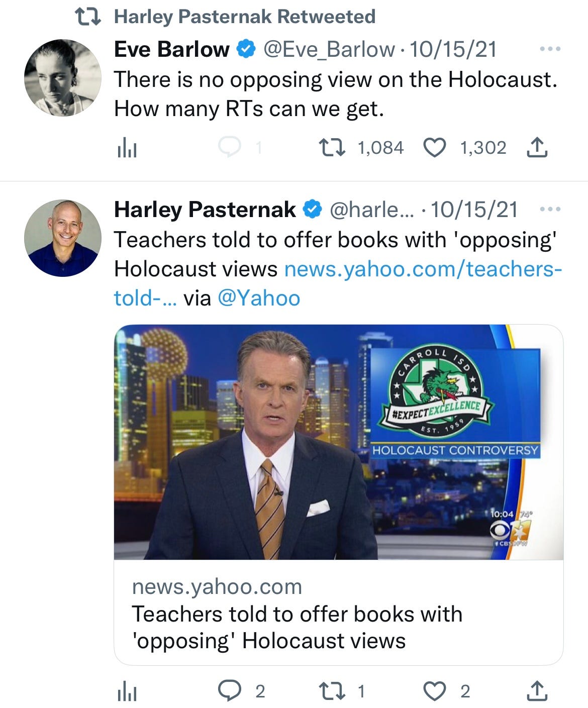Like Eve Barlow's tweet with heart icon
The image size is (588, 708).
[x=435, y=148]
